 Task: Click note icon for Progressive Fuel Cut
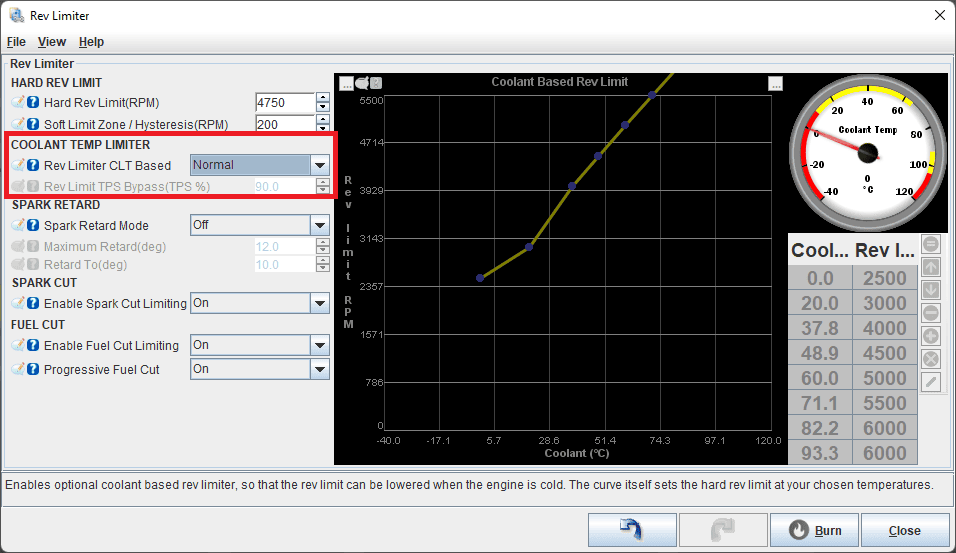(18, 369)
